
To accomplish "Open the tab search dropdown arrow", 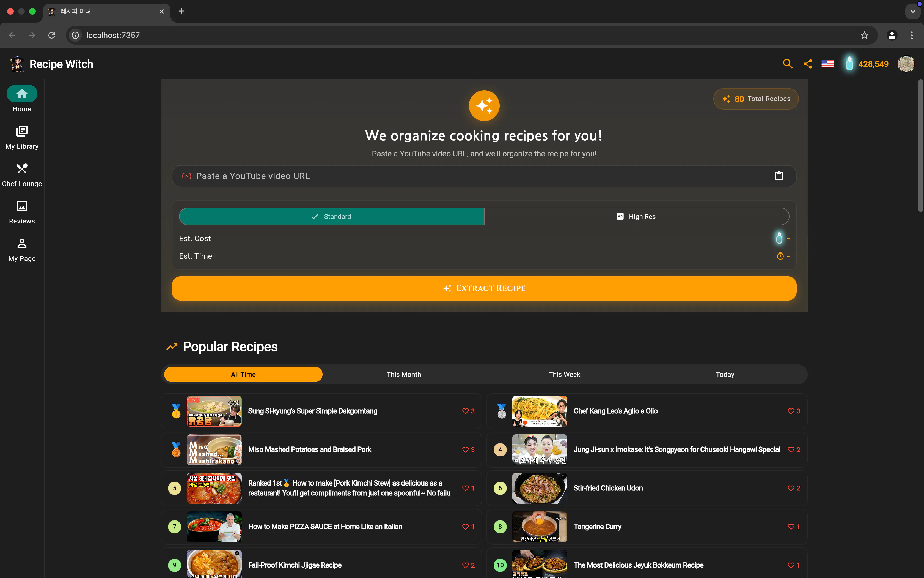I will point(913,12).
